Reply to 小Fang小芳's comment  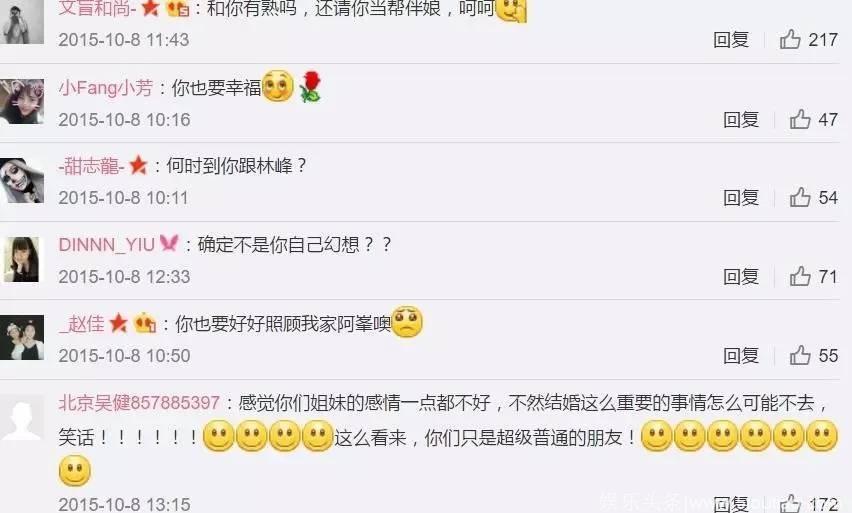(x=741, y=120)
